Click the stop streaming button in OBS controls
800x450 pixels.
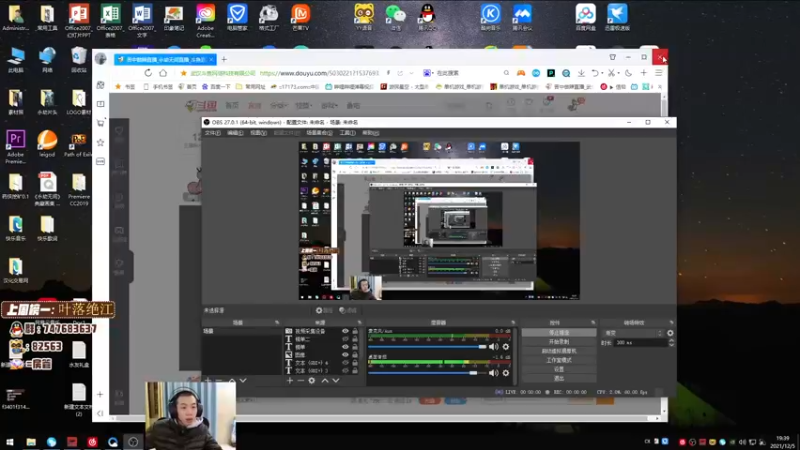[x=559, y=333]
